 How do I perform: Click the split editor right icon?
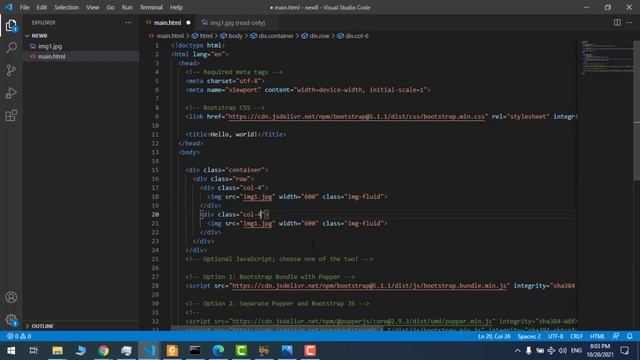click(617, 22)
